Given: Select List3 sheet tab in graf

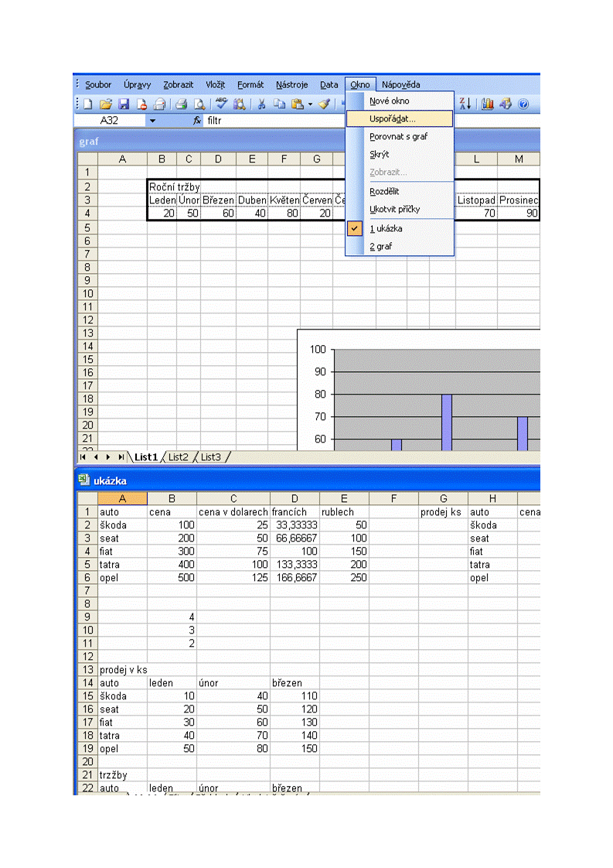Looking at the screenshot, I should click(210, 457).
